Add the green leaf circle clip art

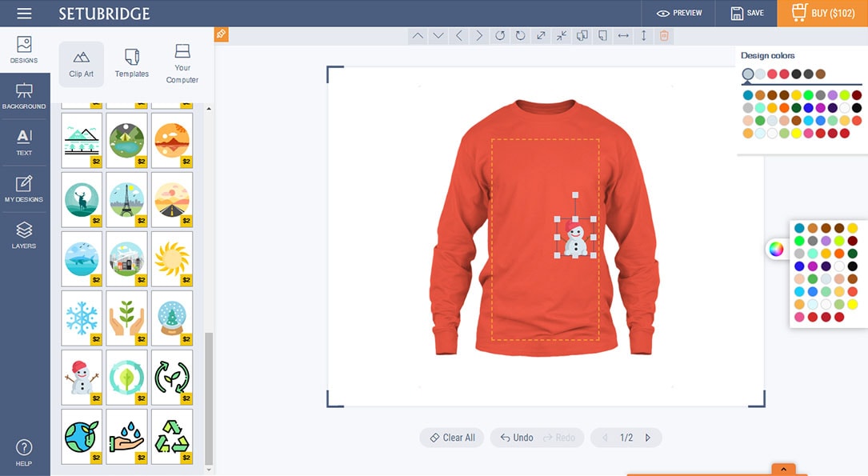[x=126, y=378]
